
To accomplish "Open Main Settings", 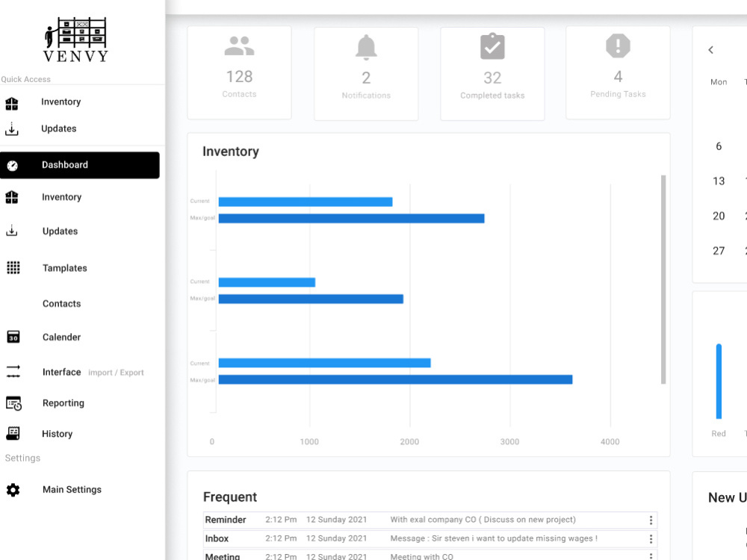I will click(x=72, y=490).
